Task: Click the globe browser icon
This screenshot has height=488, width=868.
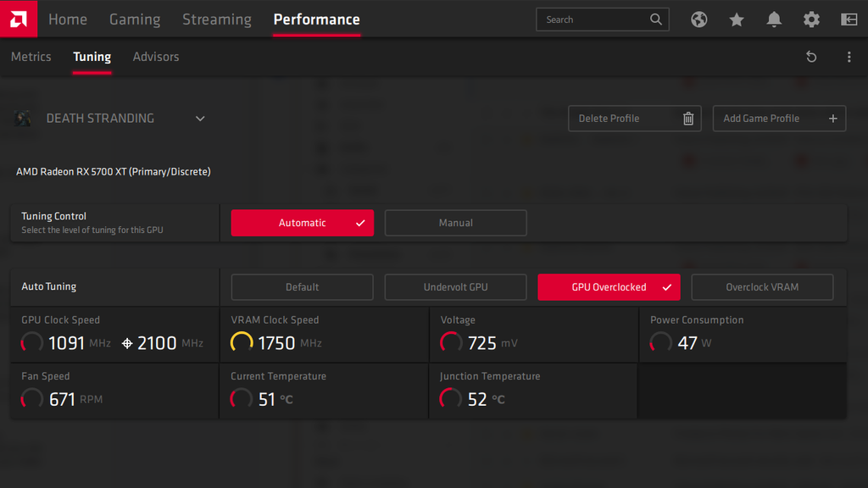Action: pyautogui.click(x=698, y=19)
